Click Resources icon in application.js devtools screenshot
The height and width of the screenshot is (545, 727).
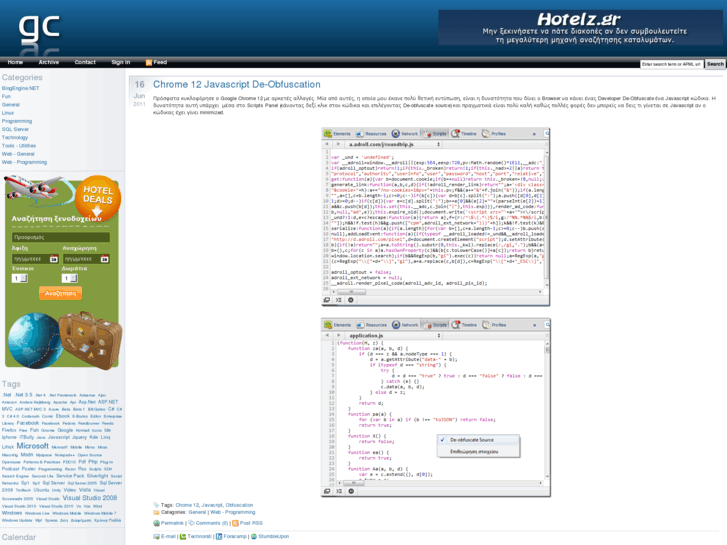tap(360, 325)
